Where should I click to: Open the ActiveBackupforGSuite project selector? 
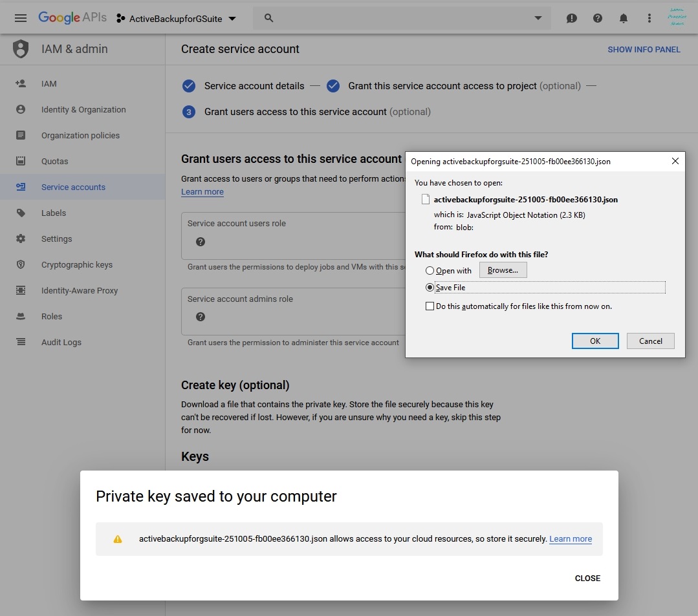point(177,19)
